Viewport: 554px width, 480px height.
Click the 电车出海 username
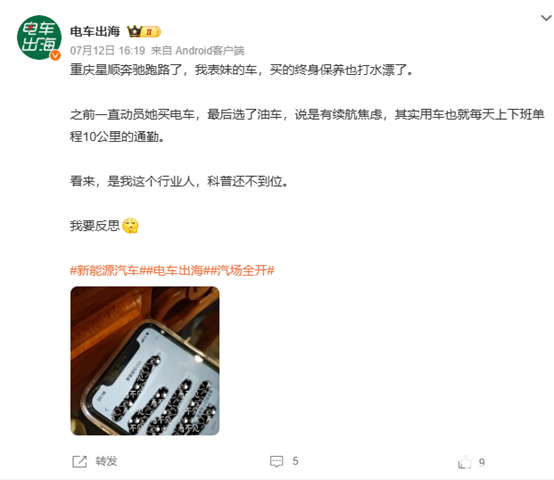coord(95,31)
